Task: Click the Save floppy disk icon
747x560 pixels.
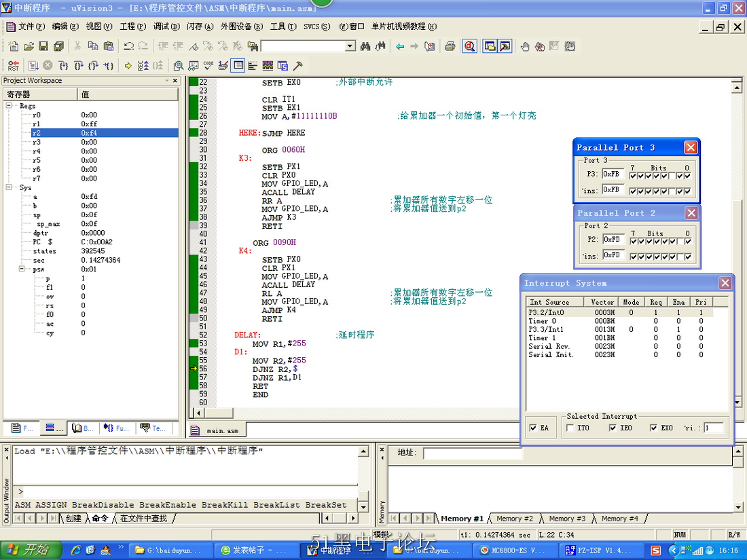Action: tap(43, 46)
